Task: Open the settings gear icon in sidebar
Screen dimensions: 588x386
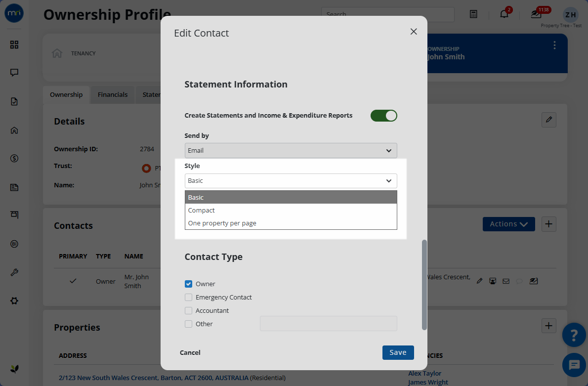Action: click(x=14, y=301)
